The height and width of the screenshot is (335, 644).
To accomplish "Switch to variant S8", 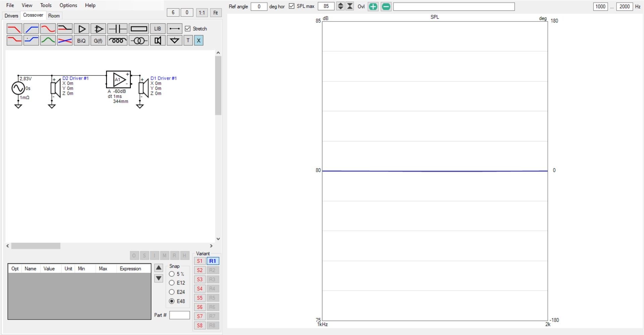I will click(x=200, y=325).
